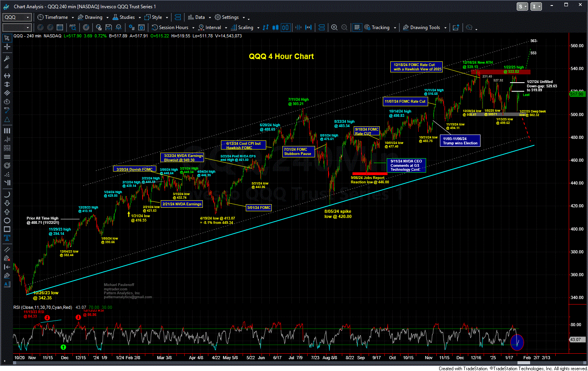Image resolution: width=588 pixels, height=371 pixels.
Task: Click the Session Hours button
Action: click(x=170, y=28)
